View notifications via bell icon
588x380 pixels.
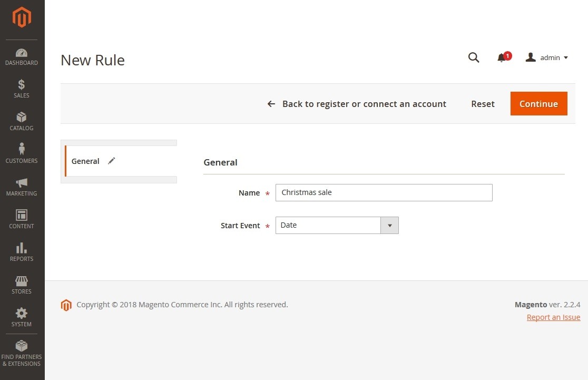502,58
